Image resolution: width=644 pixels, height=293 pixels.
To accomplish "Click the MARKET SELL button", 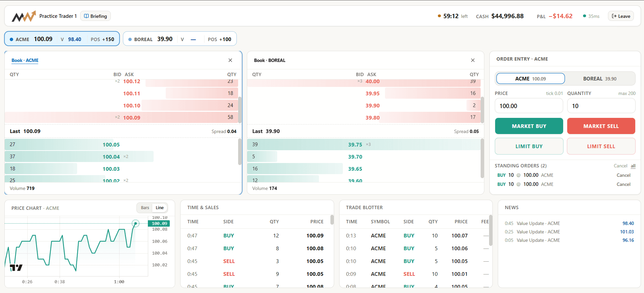I will click(601, 126).
